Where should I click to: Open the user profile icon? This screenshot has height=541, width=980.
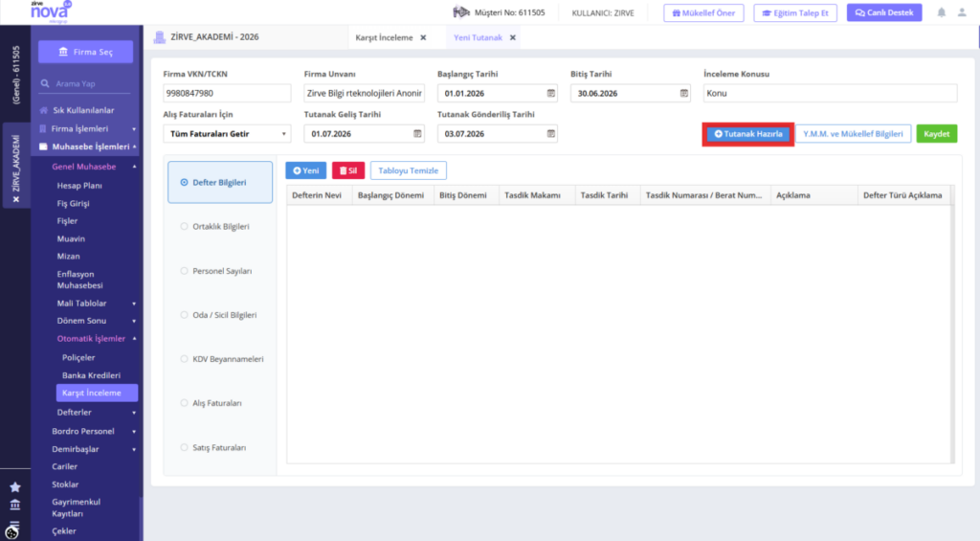962,12
